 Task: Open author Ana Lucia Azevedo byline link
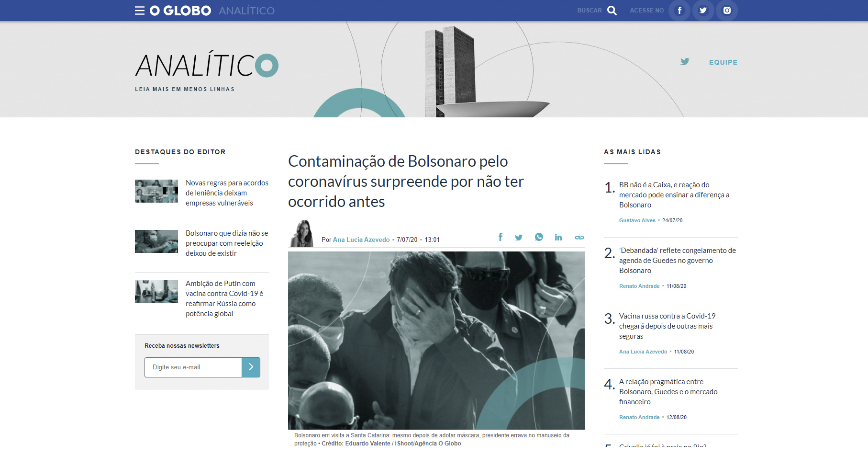tap(361, 239)
